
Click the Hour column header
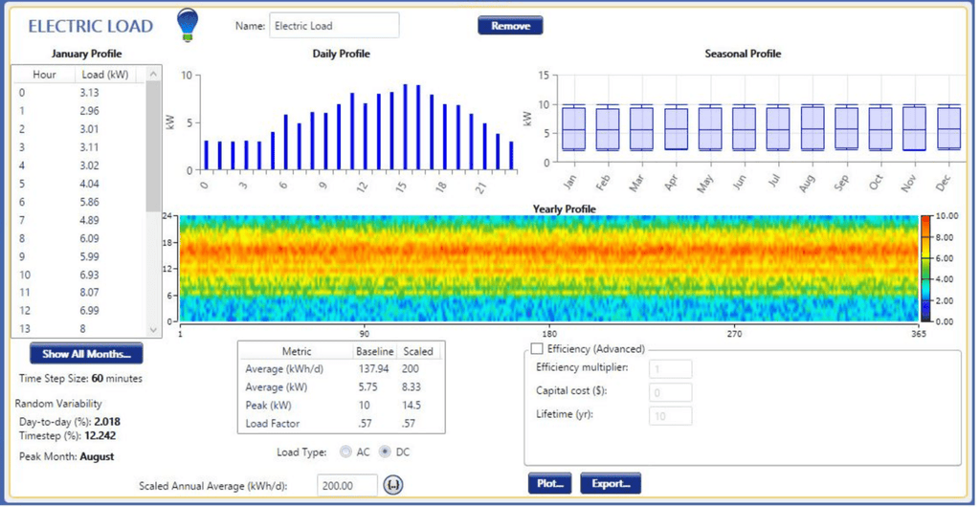coord(44,75)
